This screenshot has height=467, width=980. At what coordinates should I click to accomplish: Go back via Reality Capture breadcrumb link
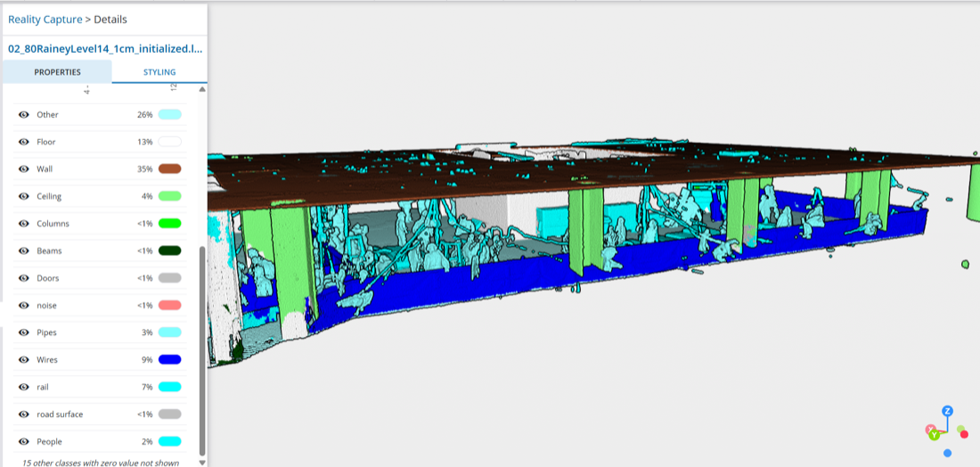(45, 20)
